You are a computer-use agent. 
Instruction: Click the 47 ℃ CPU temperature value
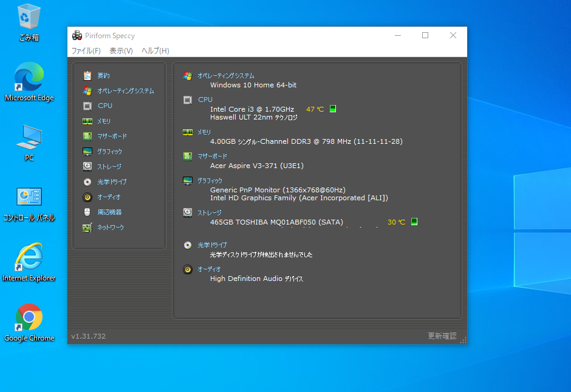(x=315, y=109)
